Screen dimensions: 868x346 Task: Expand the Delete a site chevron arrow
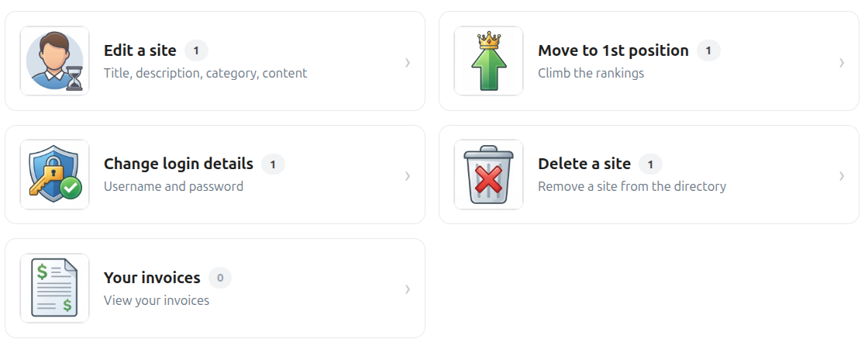pyautogui.click(x=842, y=176)
